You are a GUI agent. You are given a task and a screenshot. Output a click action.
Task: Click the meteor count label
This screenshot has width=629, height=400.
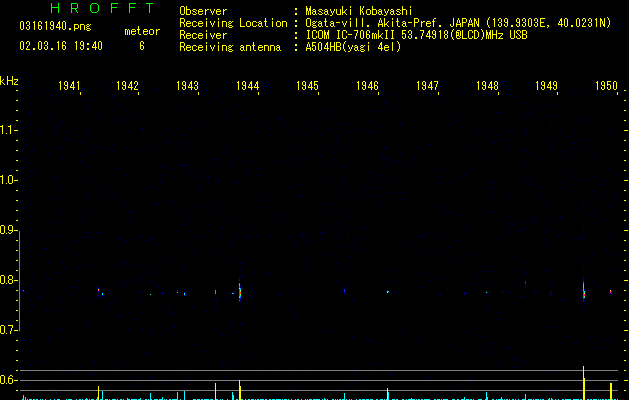tap(142, 31)
